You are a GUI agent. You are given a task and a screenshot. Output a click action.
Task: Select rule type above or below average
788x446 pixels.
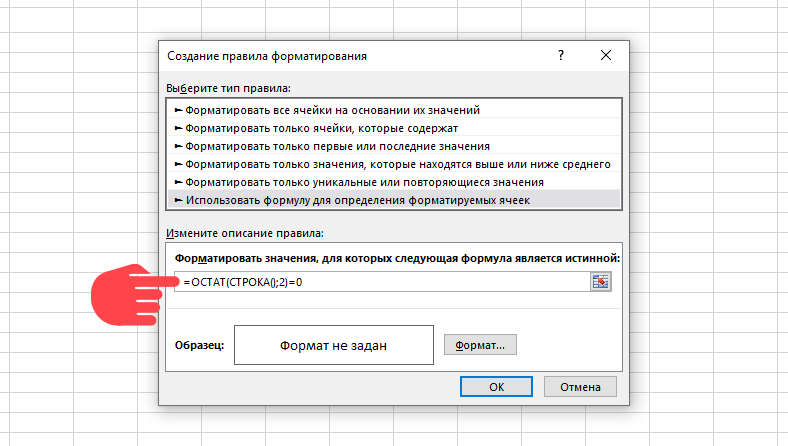(394, 164)
